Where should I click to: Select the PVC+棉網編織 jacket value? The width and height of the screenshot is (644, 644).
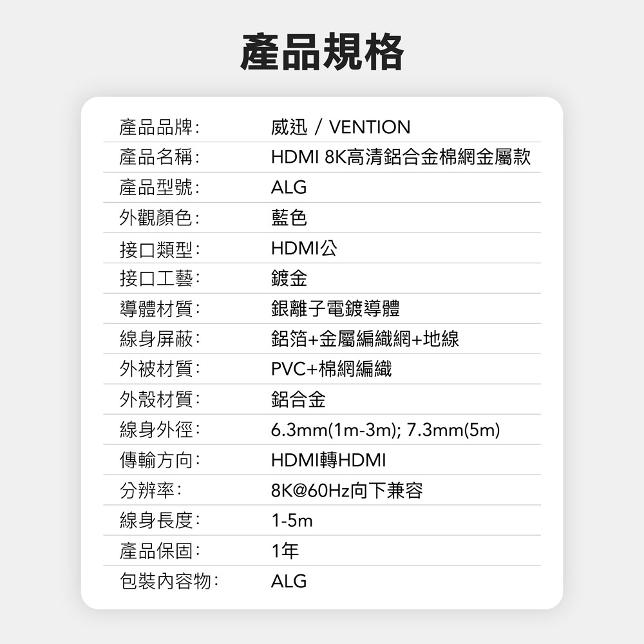tap(331, 369)
